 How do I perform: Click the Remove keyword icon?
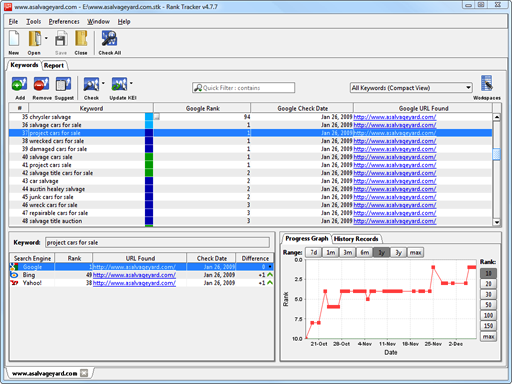[x=41, y=84]
